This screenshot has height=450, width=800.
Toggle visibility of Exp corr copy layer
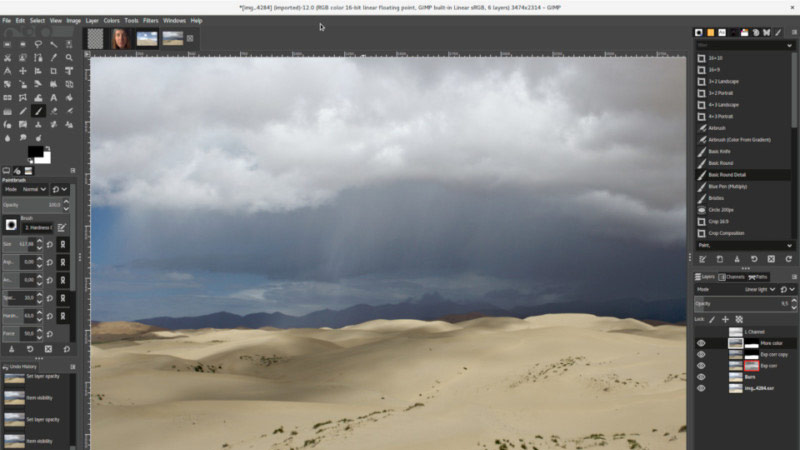(x=700, y=354)
